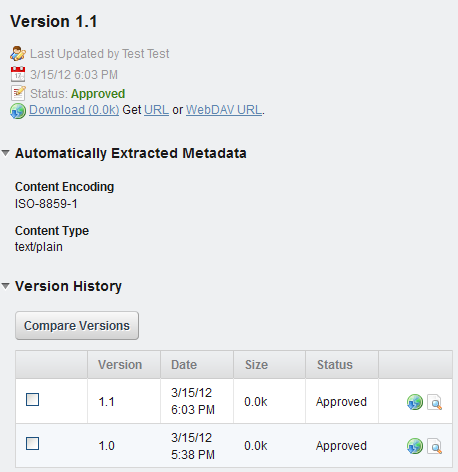The image size is (458, 472).
Task: Click the text/plain content type value
Action: pyautogui.click(x=39, y=247)
